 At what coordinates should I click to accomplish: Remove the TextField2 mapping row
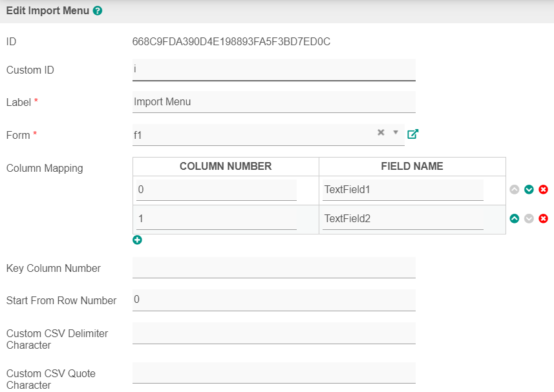(543, 219)
